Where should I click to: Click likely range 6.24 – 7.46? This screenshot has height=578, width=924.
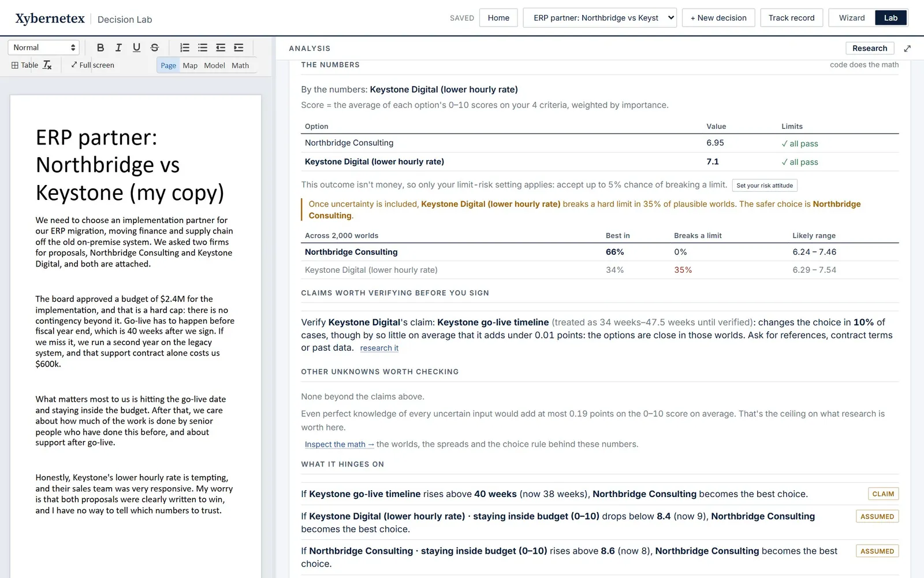pyautogui.click(x=814, y=252)
